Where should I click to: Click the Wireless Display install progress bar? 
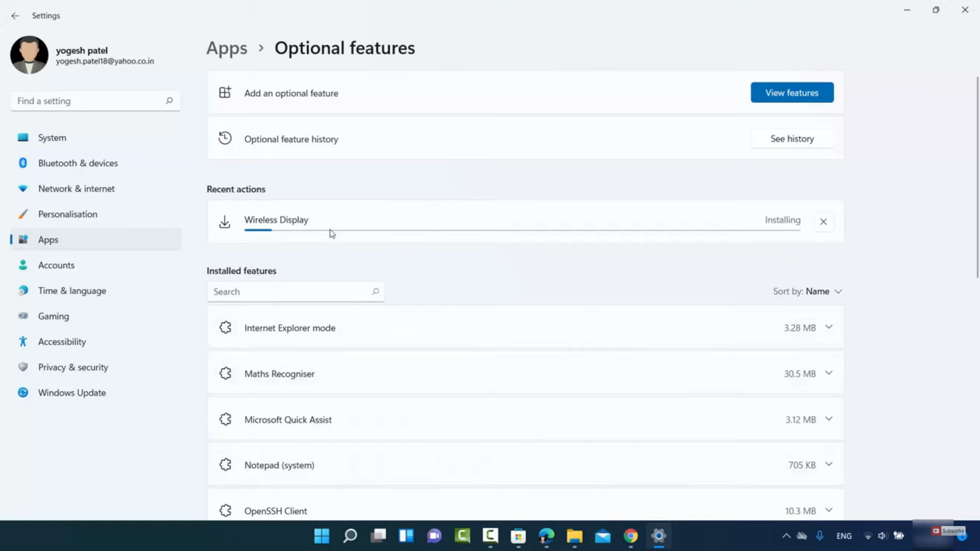coord(522,230)
